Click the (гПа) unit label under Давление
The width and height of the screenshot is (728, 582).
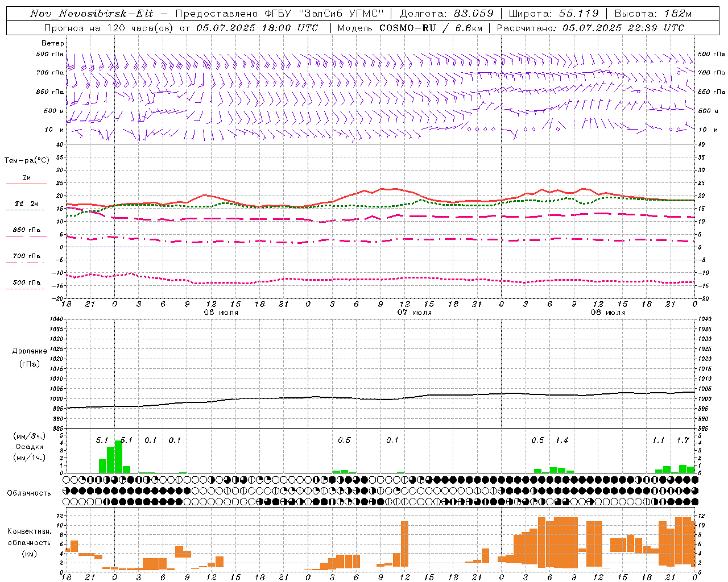(30, 364)
